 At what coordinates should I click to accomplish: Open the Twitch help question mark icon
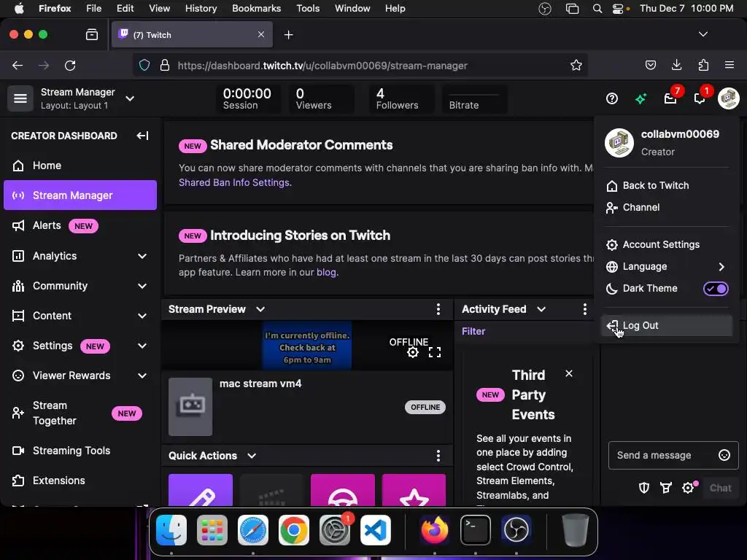point(612,98)
